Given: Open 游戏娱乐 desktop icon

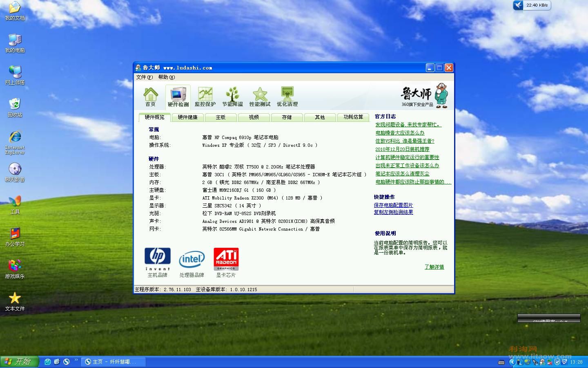Looking at the screenshot, I should pyautogui.click(x=15, y=269).
